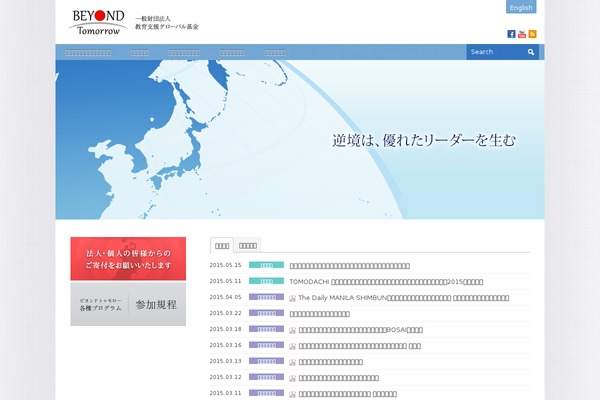Open the Facebook page icon
Image resolution: width=600 pixels, height=400 pixels.
pyautogui.click(x=511, y=34)
